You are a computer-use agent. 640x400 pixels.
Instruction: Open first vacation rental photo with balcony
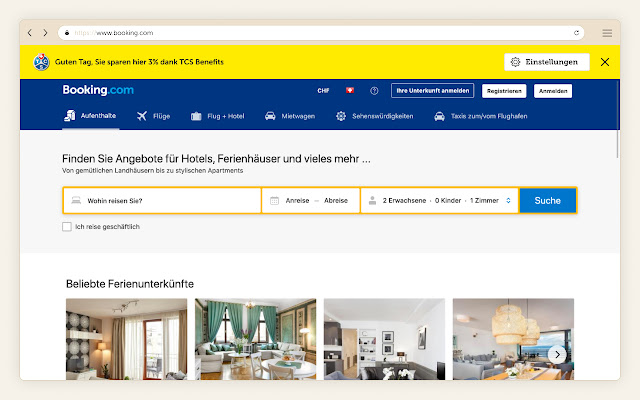click(127, 339)
